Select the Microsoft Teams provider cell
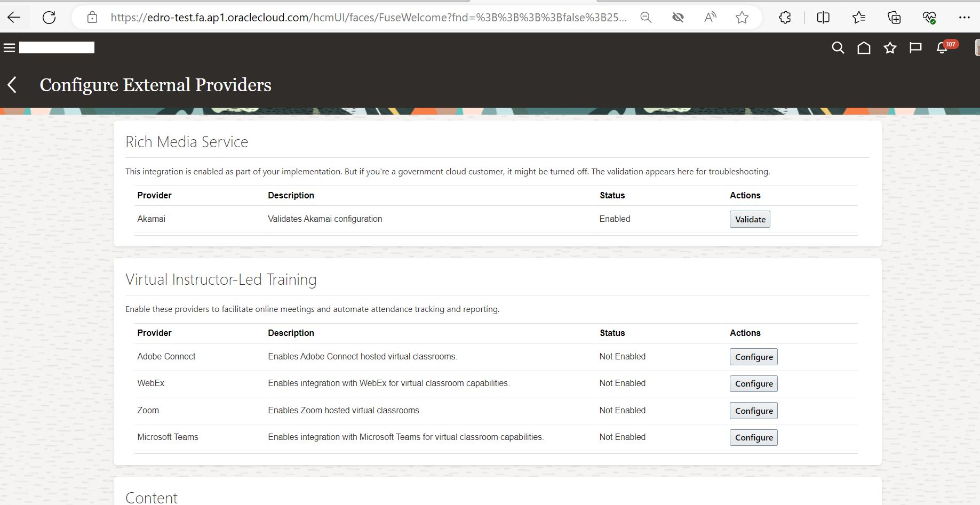Screen dimensions: 980x505 (x=168, y=437)
